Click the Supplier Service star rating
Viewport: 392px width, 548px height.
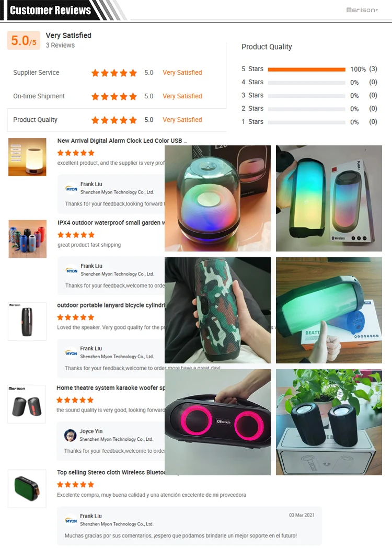pos(114,73)
